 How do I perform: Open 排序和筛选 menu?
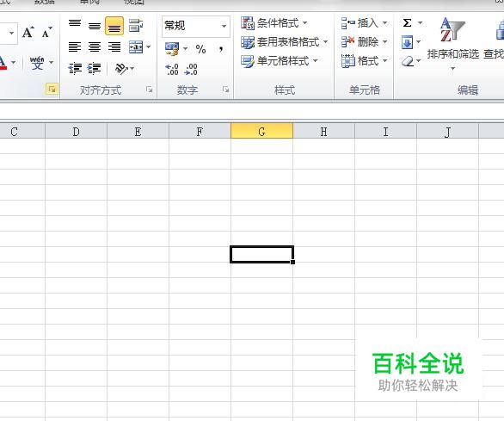(x=453, y=44)
